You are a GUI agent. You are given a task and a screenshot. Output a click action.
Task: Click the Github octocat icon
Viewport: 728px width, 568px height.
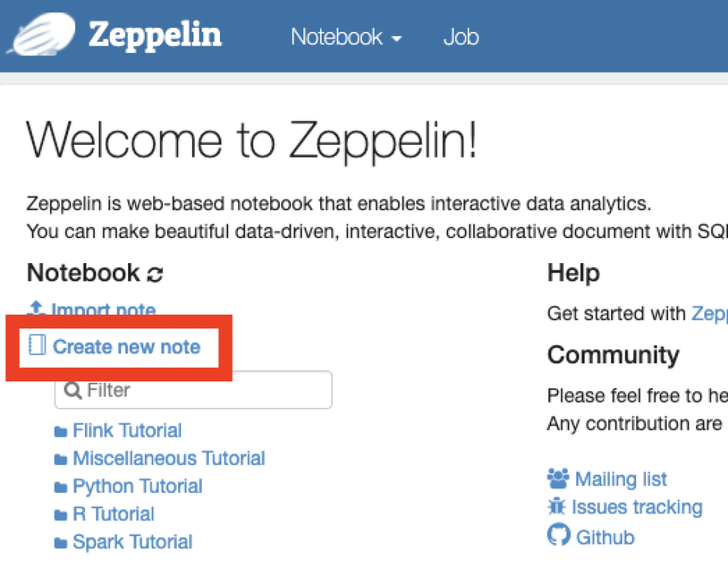(558, 535)
